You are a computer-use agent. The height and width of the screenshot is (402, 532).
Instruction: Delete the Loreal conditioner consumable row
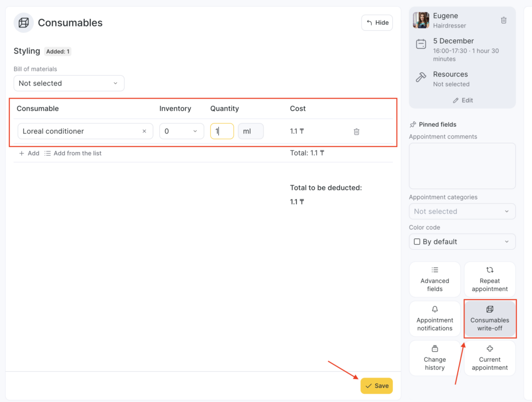click(356, 131)
